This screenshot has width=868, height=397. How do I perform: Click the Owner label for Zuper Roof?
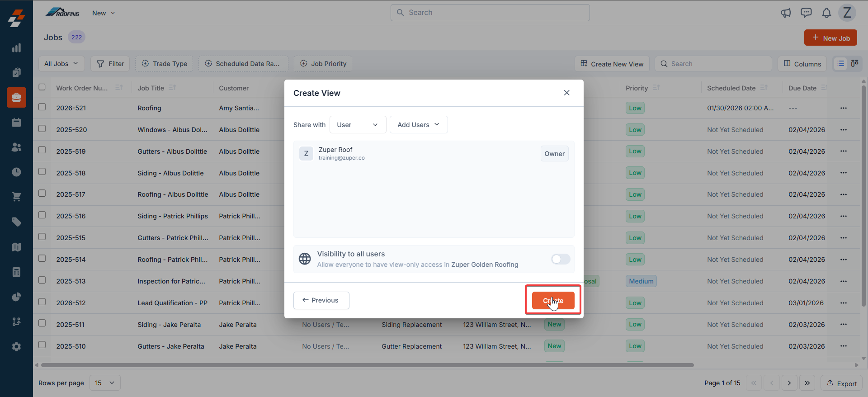(554, 154)
